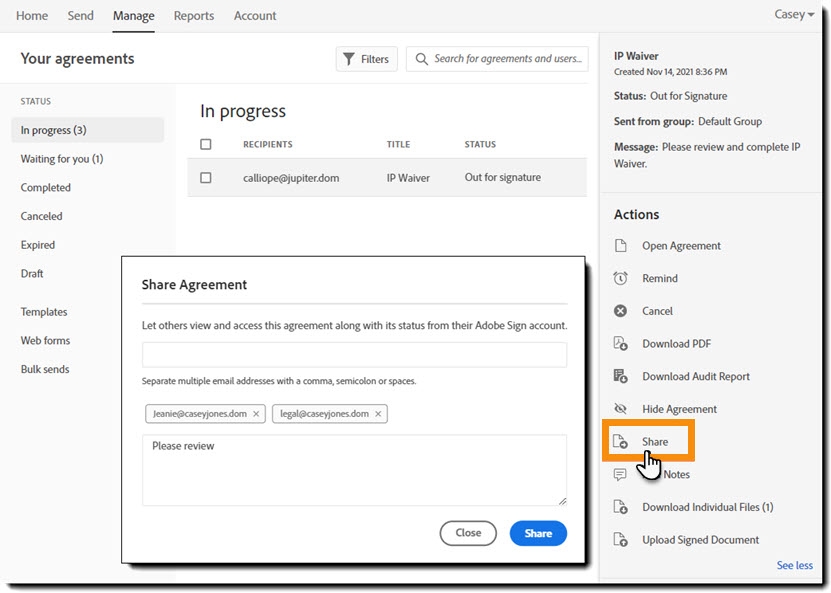This screenshot has height=593, width=831.
Task: Open the Send tab
Action: pyautogui.click(x=81, y=16)
